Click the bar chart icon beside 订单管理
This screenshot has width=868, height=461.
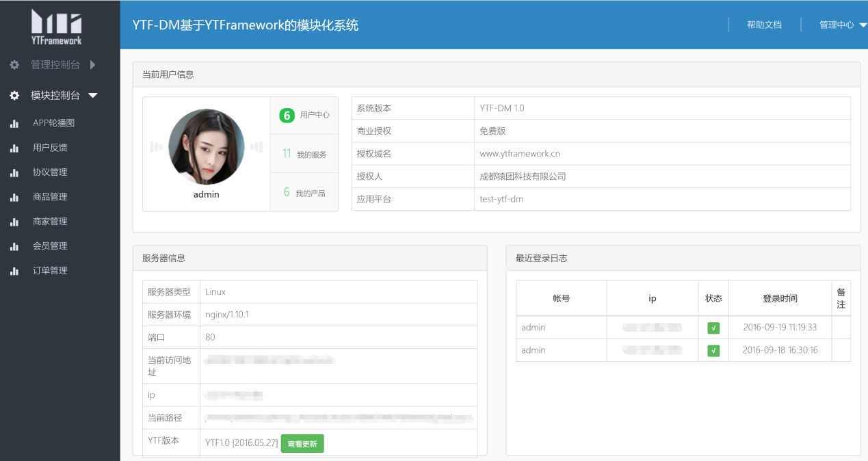14,272
